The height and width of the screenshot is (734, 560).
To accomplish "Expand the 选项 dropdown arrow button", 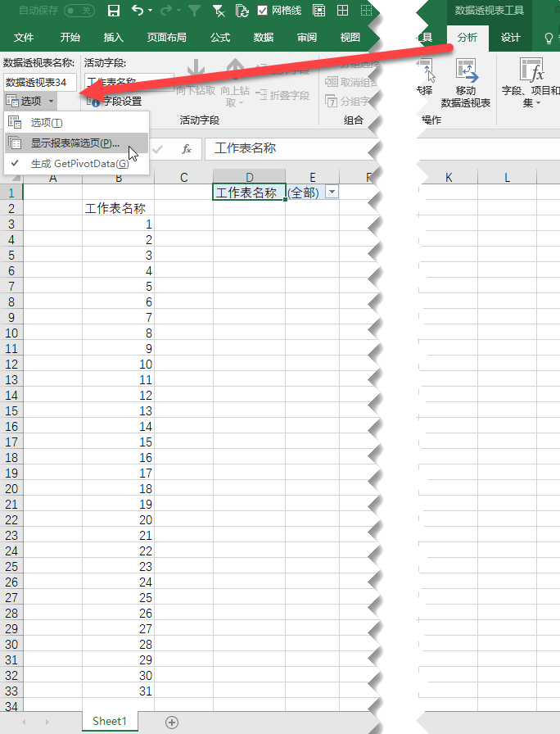I will 51,101.
